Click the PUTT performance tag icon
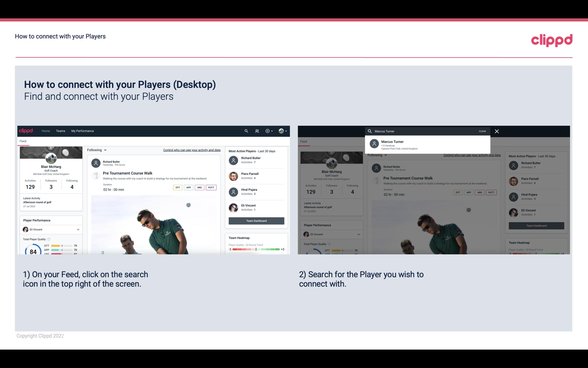This screenshot has height=368, width=588. point(210,187)
